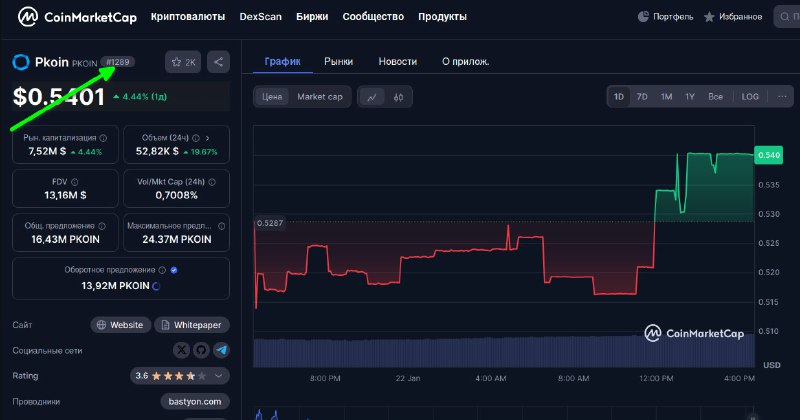Switch chart to line view icon
The image size is (800, 420).
tap(372, 97)
